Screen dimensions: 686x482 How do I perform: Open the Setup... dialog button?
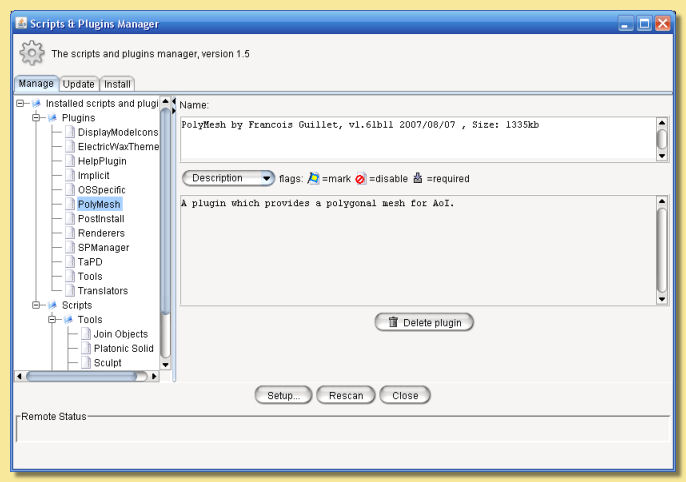(x=283, y=395)
